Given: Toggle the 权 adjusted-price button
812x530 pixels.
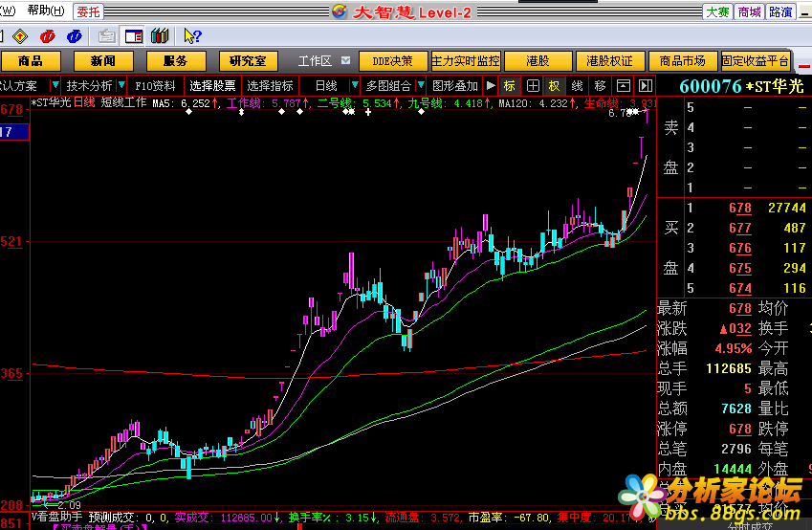Looking at the screenshot, I should click(554, 86).
